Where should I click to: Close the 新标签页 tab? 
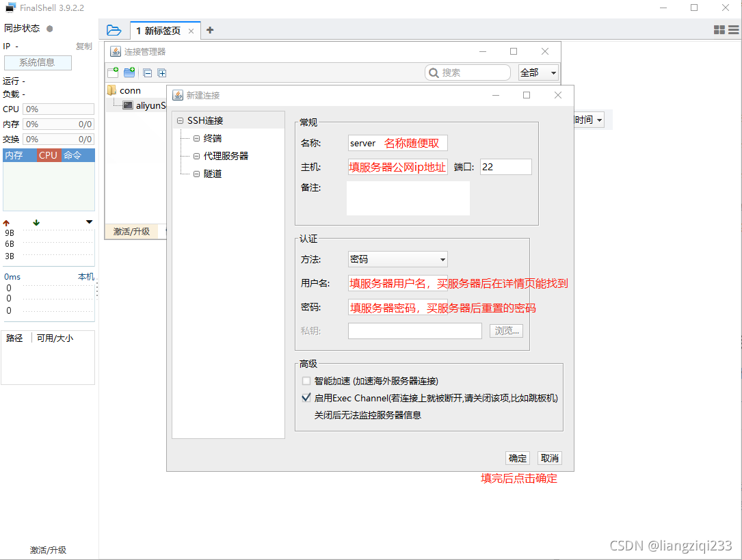[x=191, y=31]
